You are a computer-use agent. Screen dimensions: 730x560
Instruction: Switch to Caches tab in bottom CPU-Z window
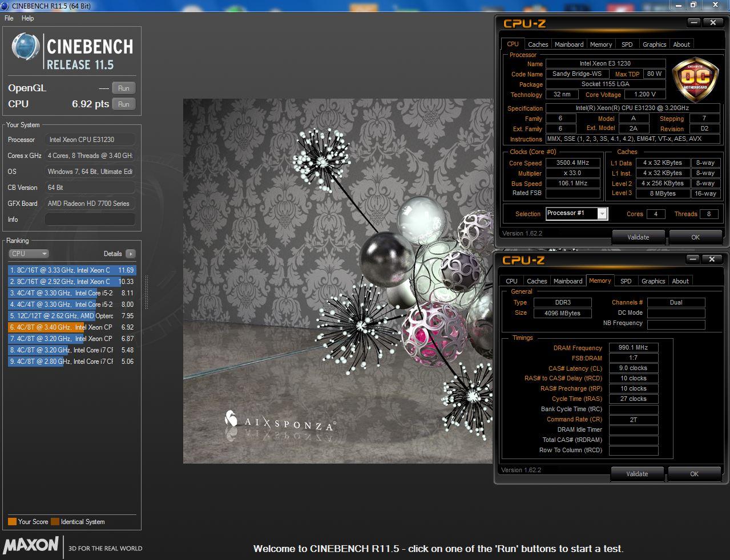click(537, 281)
